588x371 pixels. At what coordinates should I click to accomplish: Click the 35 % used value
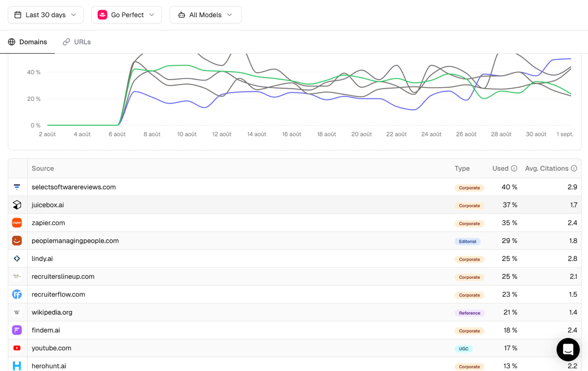(510, 223)
